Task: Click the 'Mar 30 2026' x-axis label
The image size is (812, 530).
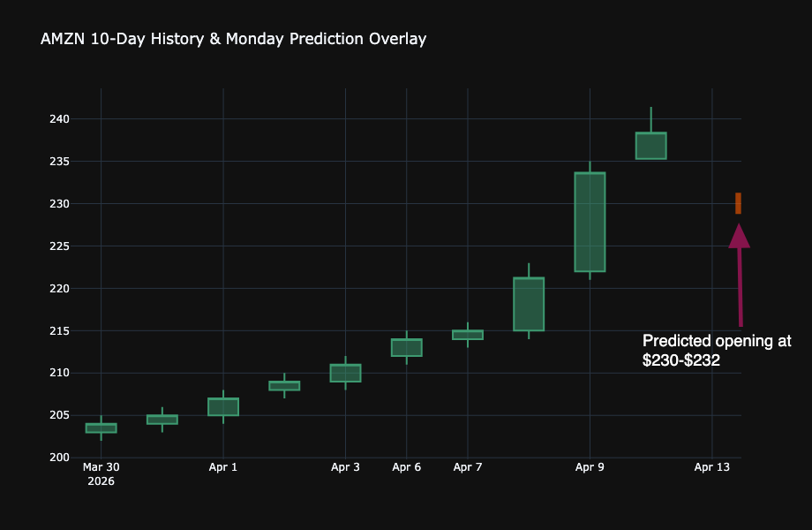Action: pyautogui.click(x=101, y=474)
